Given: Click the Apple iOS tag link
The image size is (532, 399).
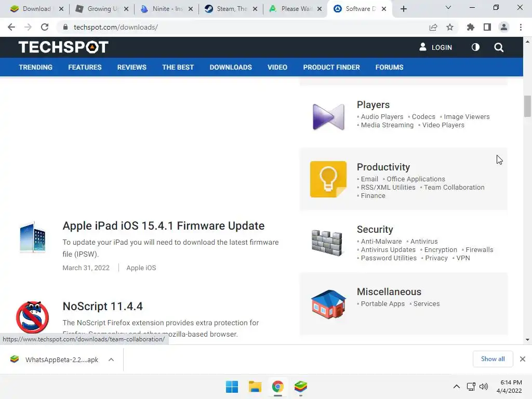Looking at the screenshot, I should [141, 268].
